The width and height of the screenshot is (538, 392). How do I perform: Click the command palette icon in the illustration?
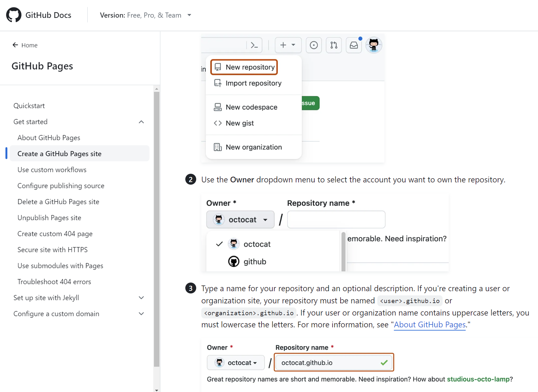click(254, 45)
